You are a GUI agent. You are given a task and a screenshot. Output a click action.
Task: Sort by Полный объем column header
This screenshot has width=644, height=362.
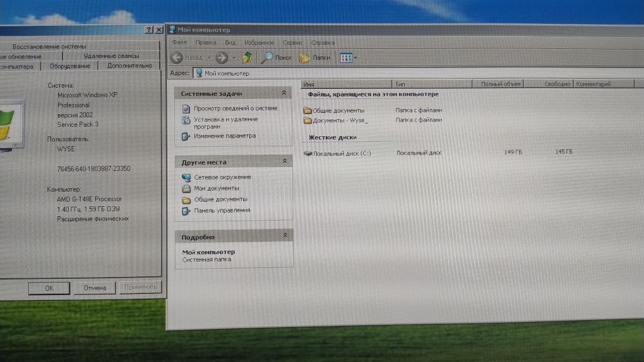point(498,84)
